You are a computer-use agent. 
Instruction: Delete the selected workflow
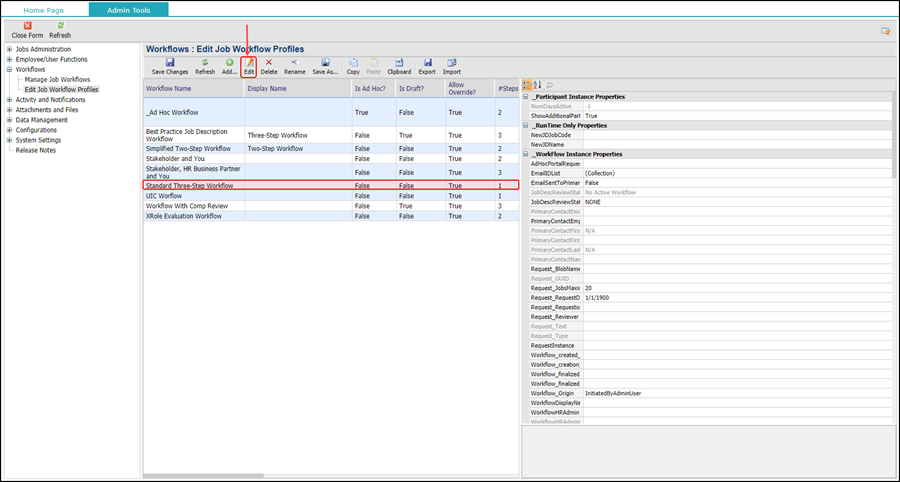click(269, 67)
